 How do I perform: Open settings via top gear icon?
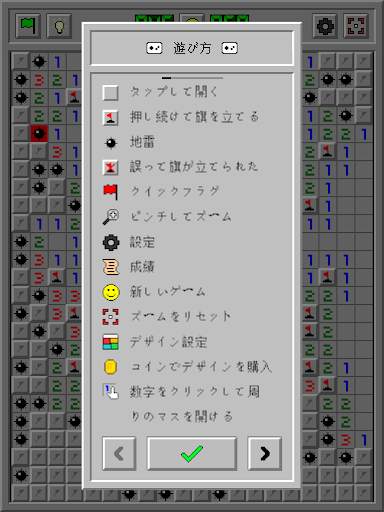[x=325, y=25]
